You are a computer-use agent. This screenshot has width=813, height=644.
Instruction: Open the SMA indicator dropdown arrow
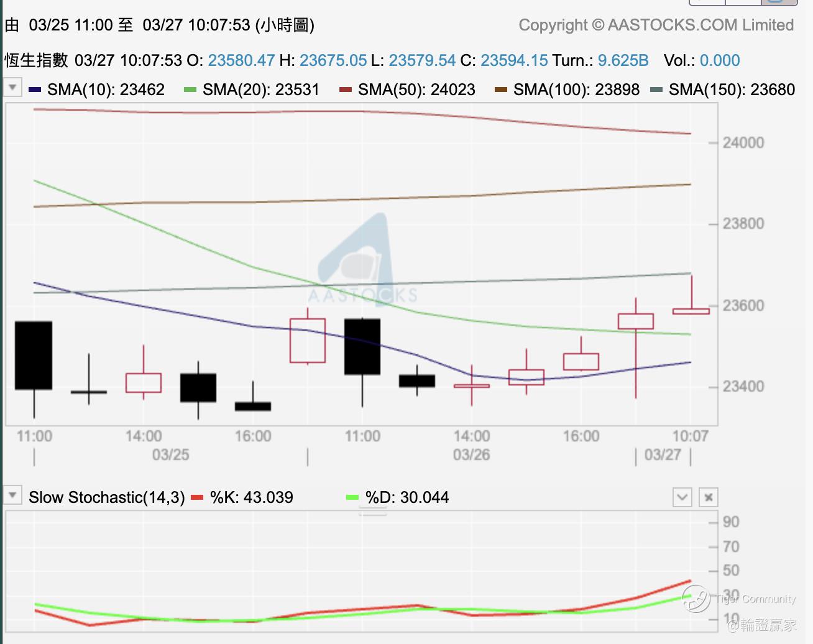pyautogui.click(x=12, y=87)
